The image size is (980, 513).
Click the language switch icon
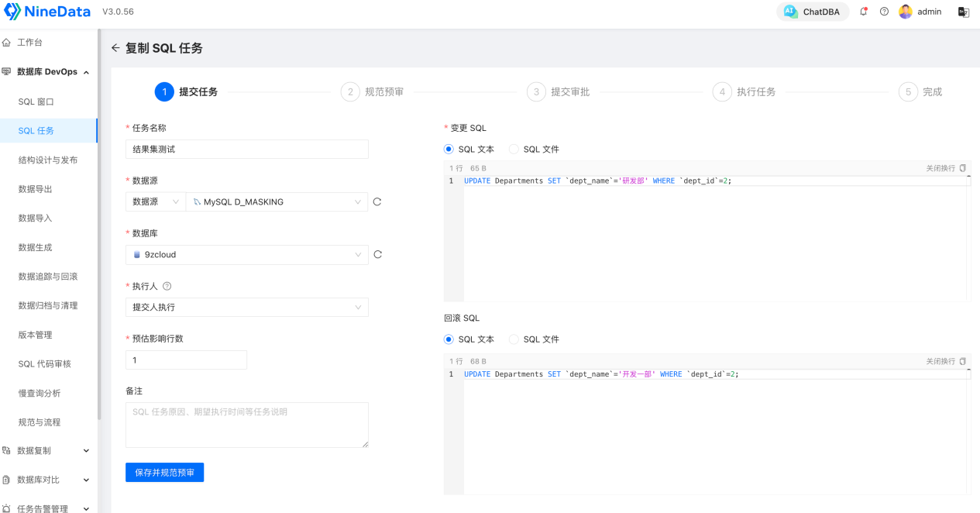tap(964, 12)
